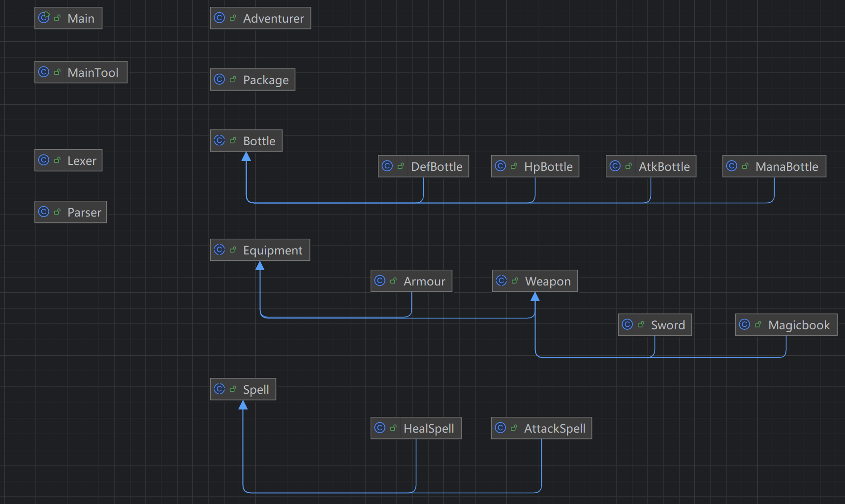Screen dimensions: 845x504
Task: Click the public visibility lock on ManaBottle
Action: click(746, 166)
